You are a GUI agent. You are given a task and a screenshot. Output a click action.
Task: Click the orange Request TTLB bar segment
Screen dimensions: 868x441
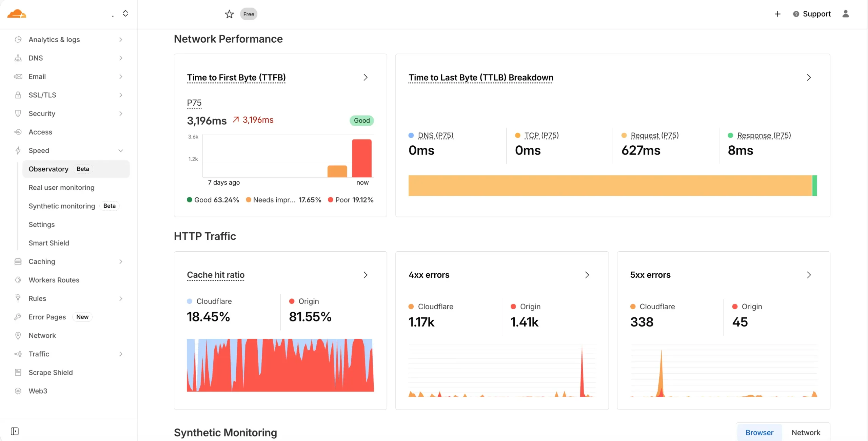coord(610,185)
